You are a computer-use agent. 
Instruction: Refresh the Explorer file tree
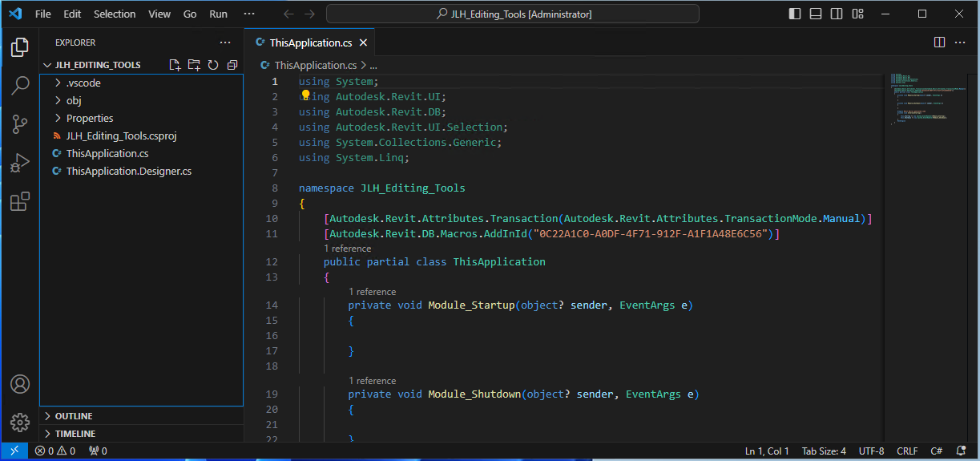click(213, 65)
